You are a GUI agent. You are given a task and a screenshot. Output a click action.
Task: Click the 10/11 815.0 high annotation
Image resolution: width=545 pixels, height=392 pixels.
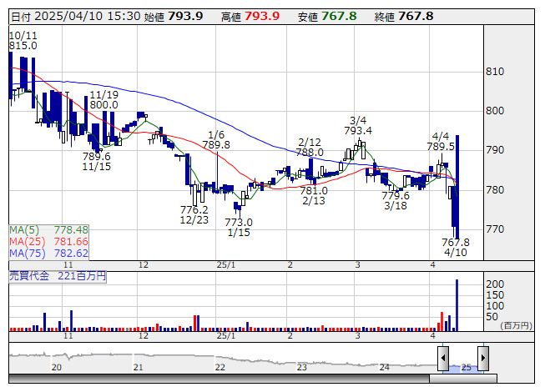click(23, 41)
